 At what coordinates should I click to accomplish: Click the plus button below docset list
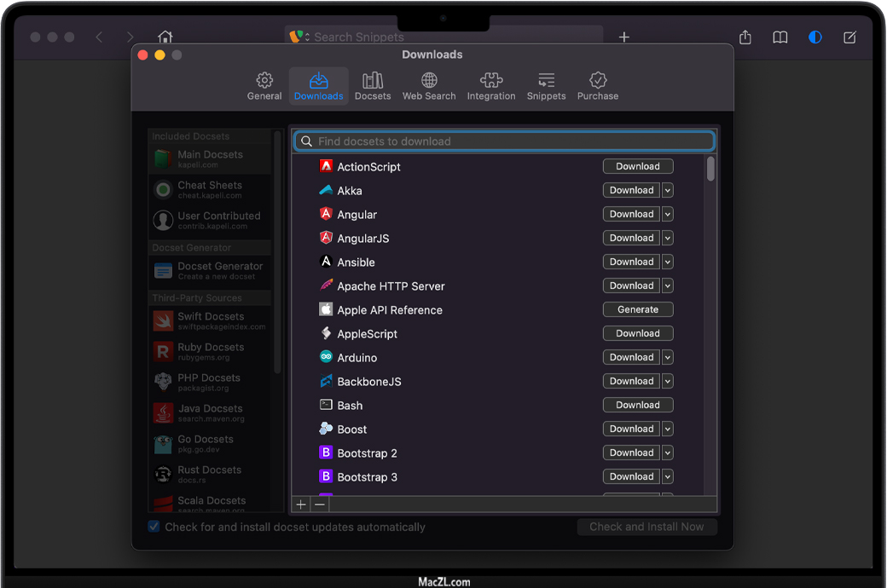[301, 504]
